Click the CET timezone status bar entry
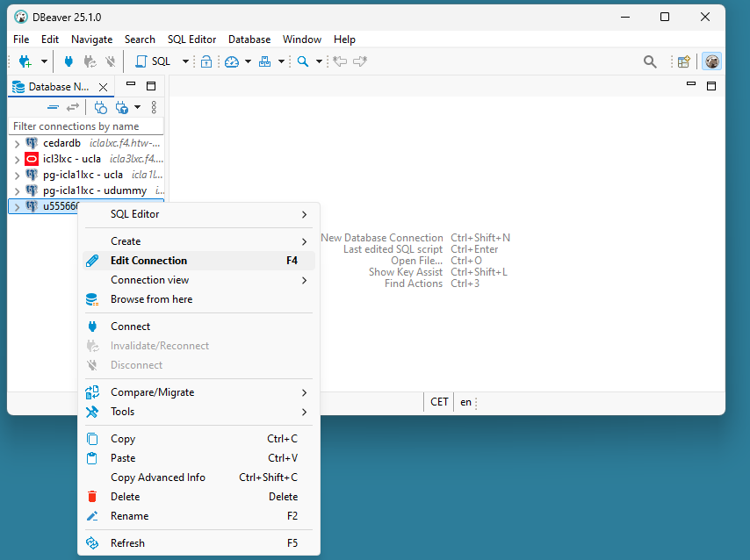 tap(439, 402)
